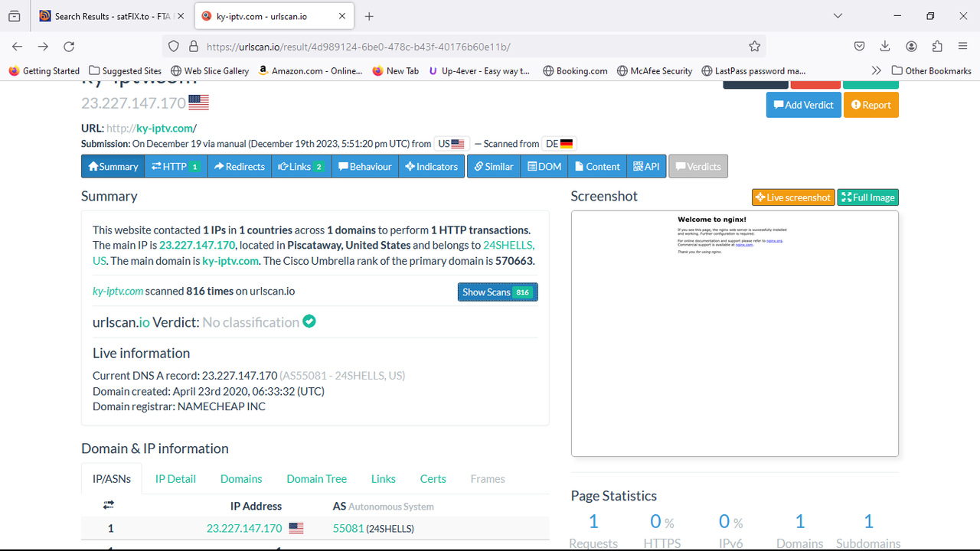The width and height of the screenshot is (980, 551).
Task: Select the IP/ASNs tab
Action: pyautogui.click(x=112, y=478)
